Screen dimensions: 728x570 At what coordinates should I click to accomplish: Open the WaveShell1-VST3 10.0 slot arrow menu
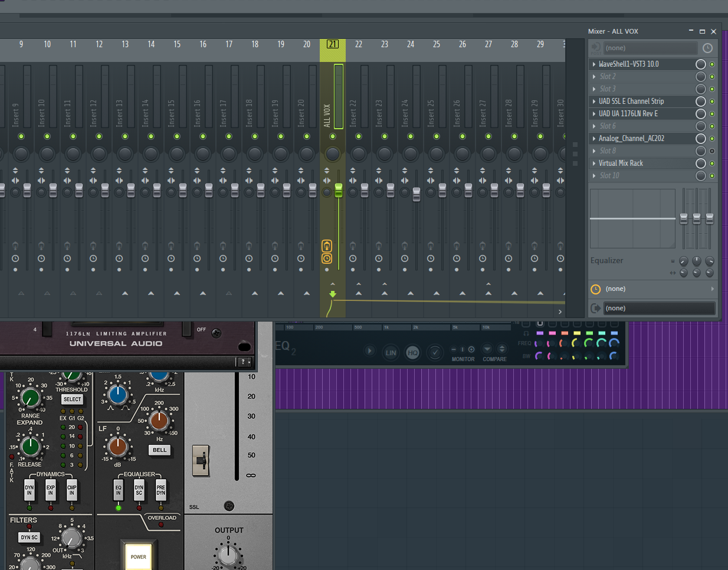(x=594, y=64)
